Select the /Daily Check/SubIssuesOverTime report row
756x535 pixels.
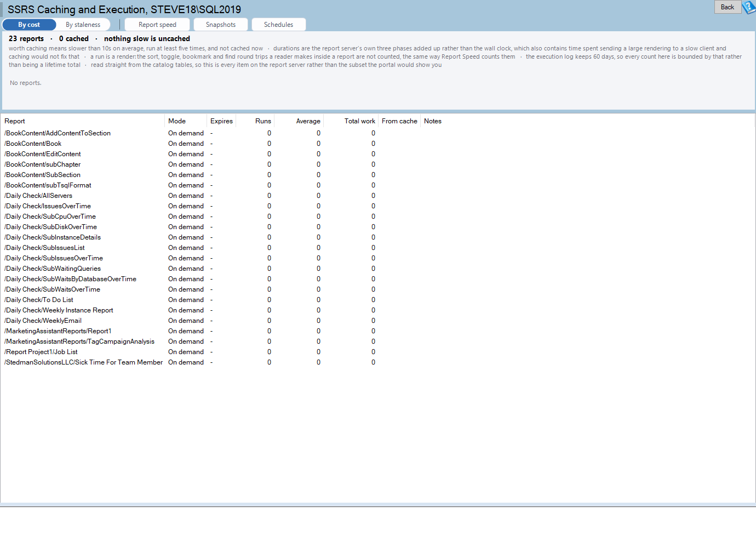pos(378,258)
